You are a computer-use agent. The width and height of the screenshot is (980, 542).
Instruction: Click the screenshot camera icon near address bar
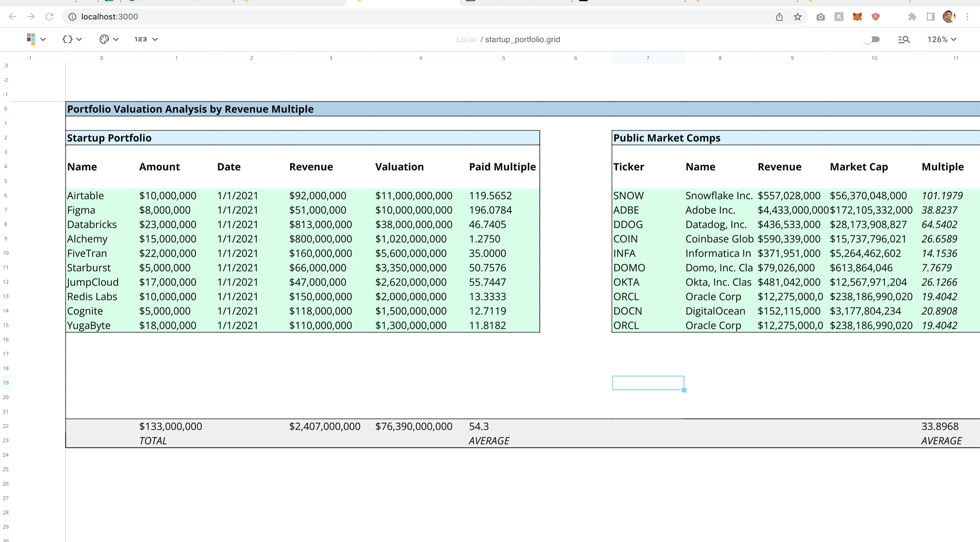pos(820,17)
